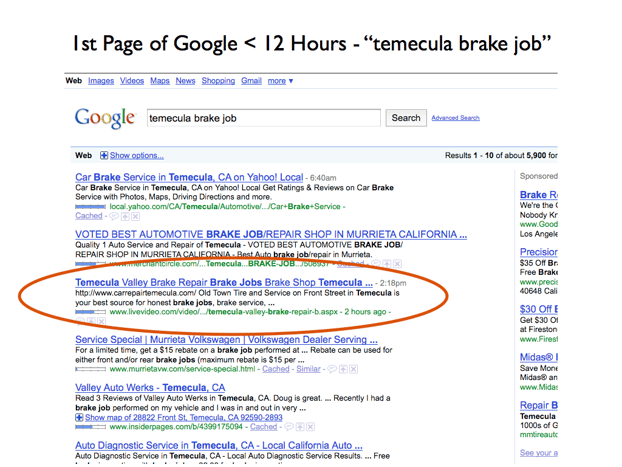Select the Web item in the top navigation
The width and height of the screenshot is (622, 467).
click(x=74, y=81)
